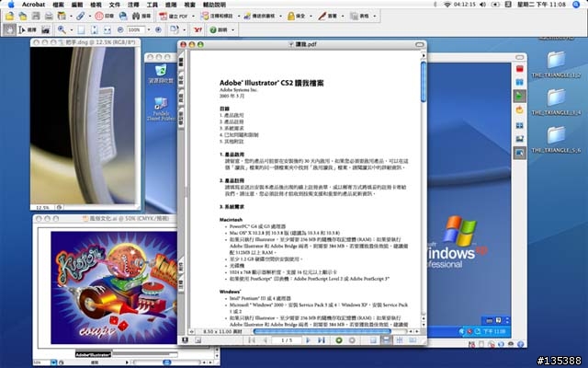Open the 檢視 (View) menu

coord(96,5)
